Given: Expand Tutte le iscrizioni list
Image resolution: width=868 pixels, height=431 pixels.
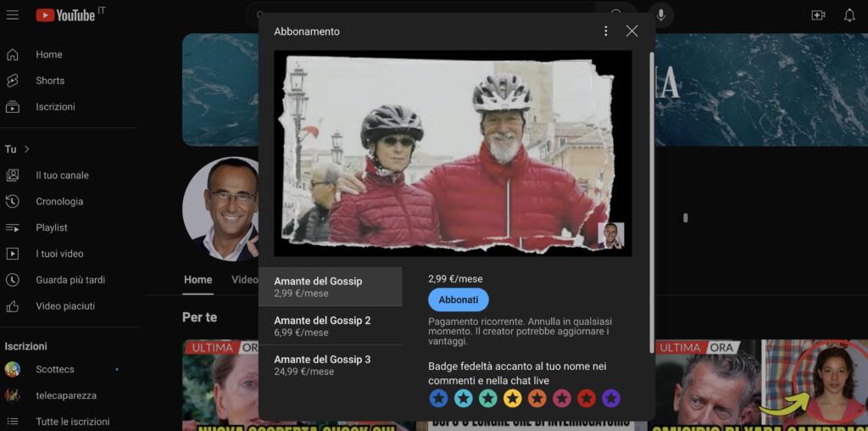Looking at the screenshot, I should coord(72,422).
